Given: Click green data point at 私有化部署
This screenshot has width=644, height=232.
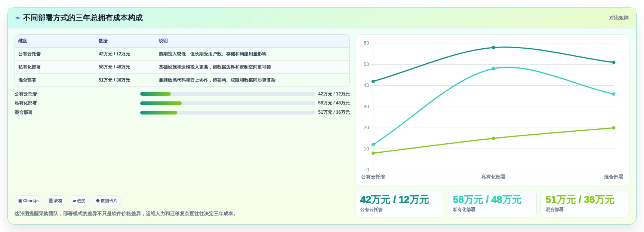Looking at the screenshot, I should tap(493, 138).
